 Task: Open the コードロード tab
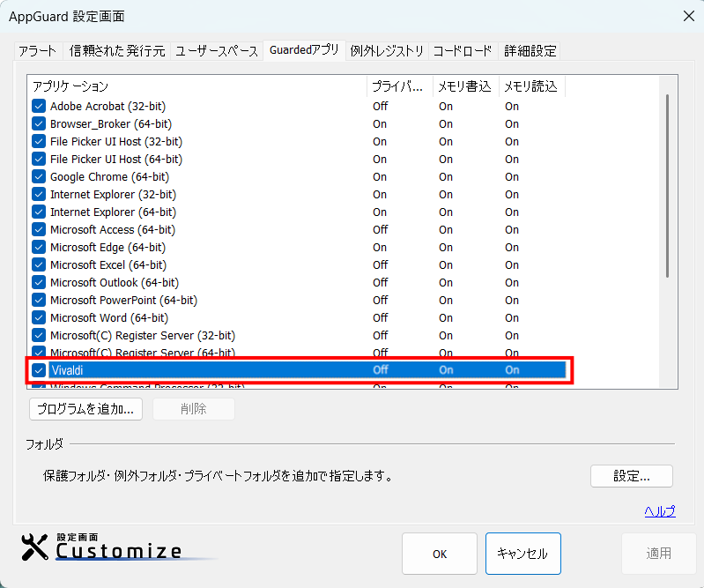point(463,51)
